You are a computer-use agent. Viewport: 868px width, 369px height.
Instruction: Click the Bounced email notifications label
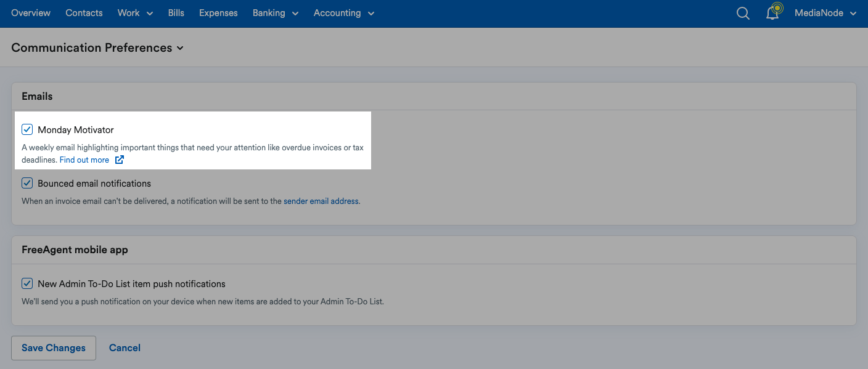94,183
